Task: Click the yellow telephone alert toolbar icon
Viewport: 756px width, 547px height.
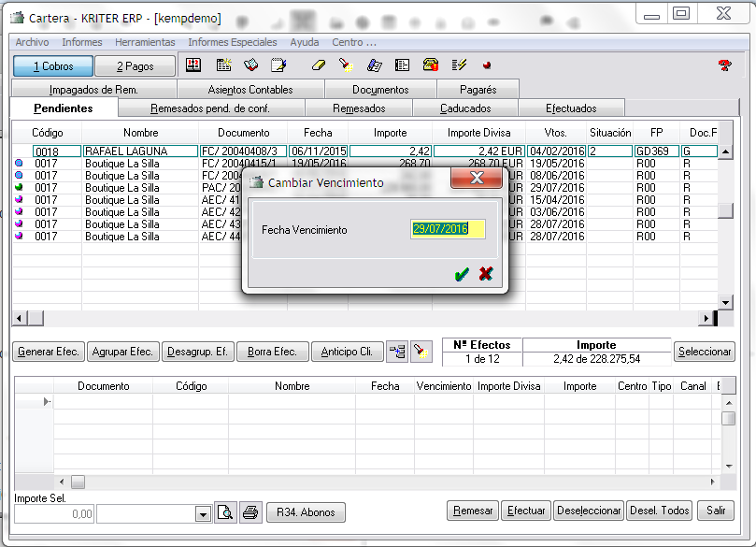Action: tap(430, 65)
